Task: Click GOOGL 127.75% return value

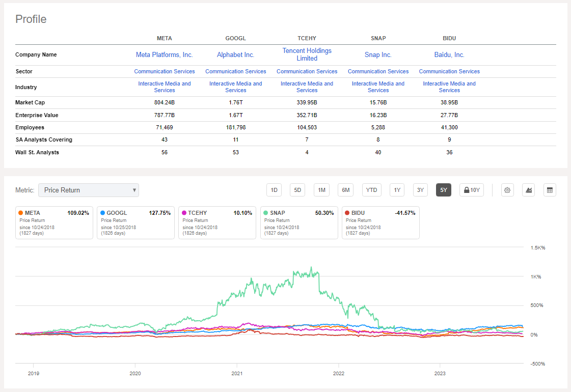Action: click(x=159, y=213)
